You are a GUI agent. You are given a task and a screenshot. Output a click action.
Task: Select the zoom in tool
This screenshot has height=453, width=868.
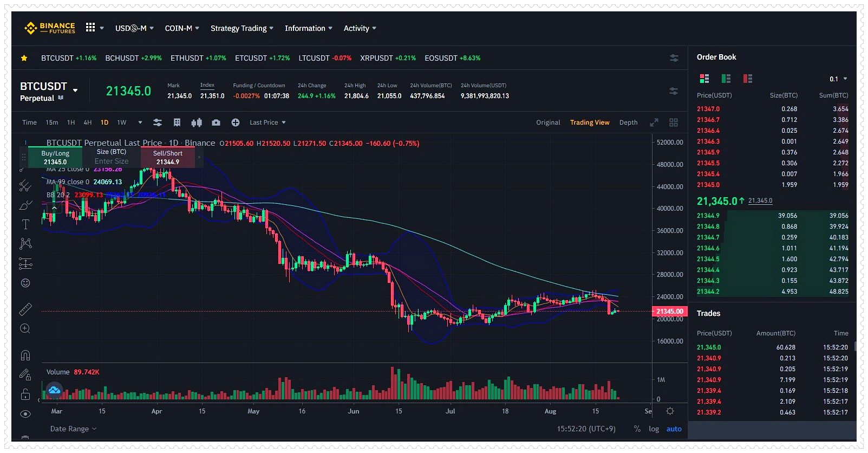25,328
